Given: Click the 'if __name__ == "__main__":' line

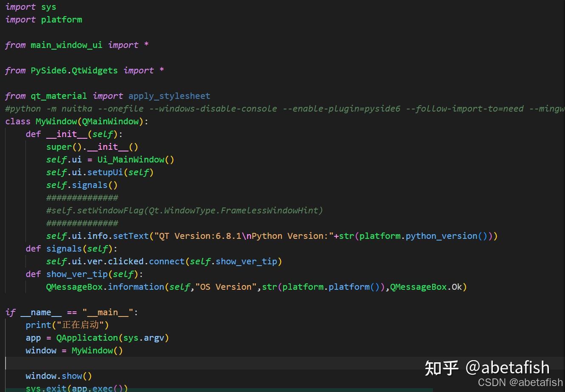Looking at the screenshot, I should click(x=72, y=312).
